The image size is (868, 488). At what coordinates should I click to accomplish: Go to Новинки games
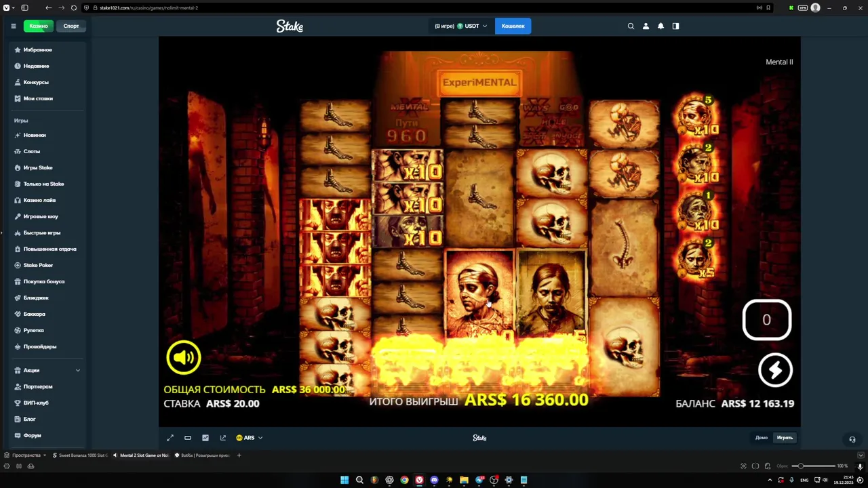click(x=47, y=135)
